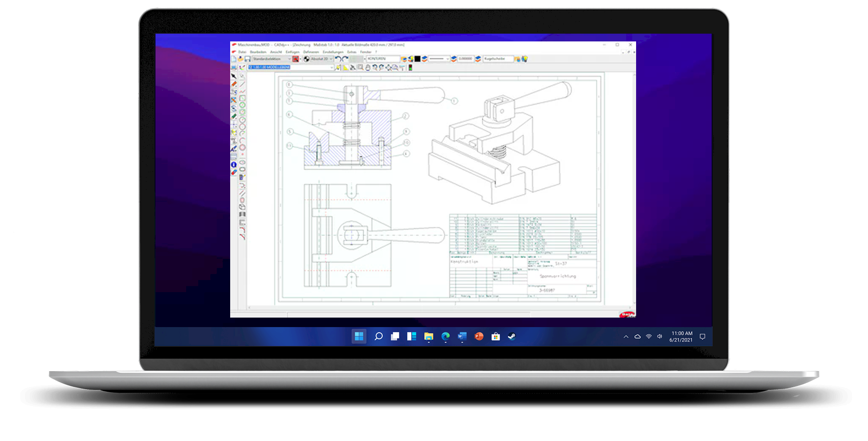Open the line style dropdown
The image size is (868, 441).
pos(447,59)
